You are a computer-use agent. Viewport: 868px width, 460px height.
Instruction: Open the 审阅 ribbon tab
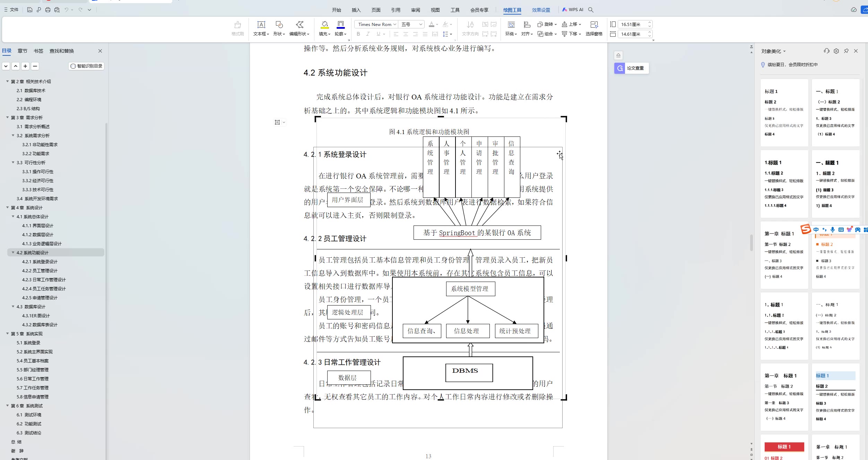tap(416, 10)
